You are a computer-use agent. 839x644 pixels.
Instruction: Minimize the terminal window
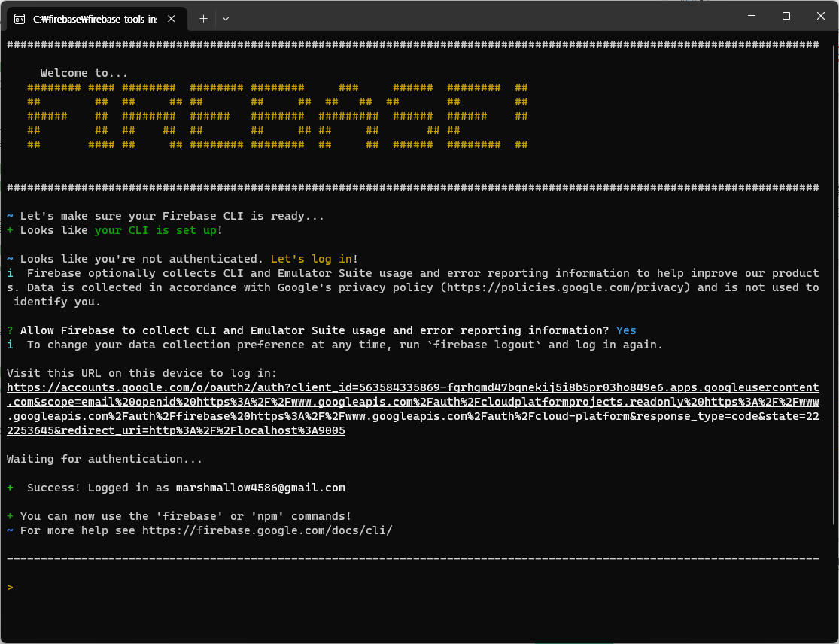(x=752, y=16)
